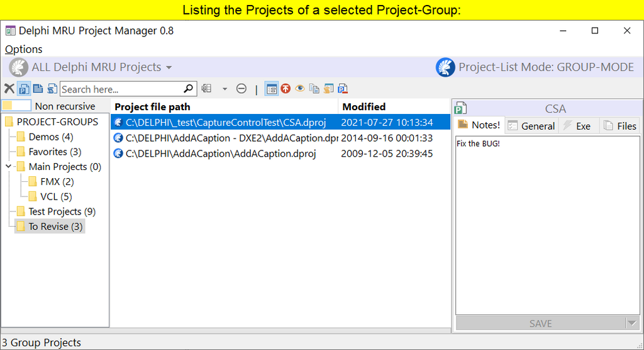This screenshot has height=350, width=644.
Task: Open the Options menu
Action: point(24,49)
